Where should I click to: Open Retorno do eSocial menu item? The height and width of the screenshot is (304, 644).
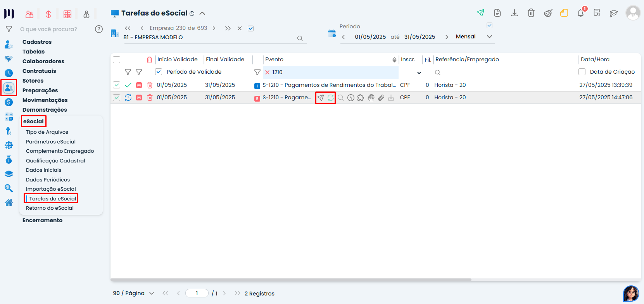[x=50, y=208]
